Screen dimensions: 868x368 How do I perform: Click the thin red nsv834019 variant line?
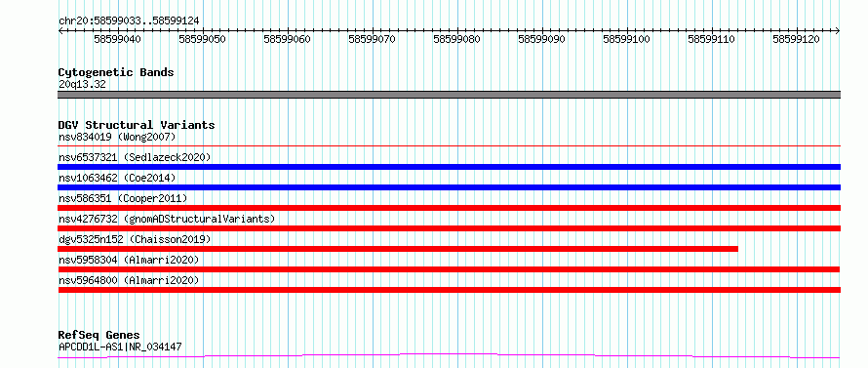[x=449, y=146]
